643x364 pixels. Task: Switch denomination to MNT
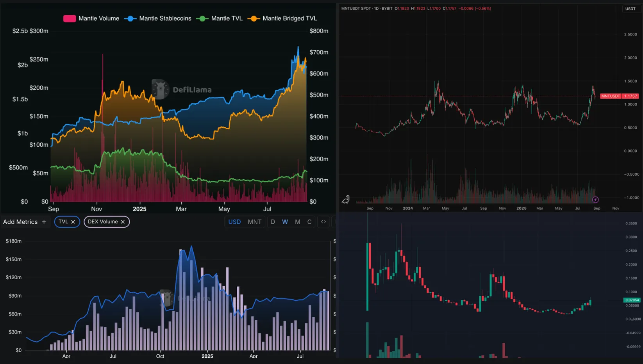point(254,222)
